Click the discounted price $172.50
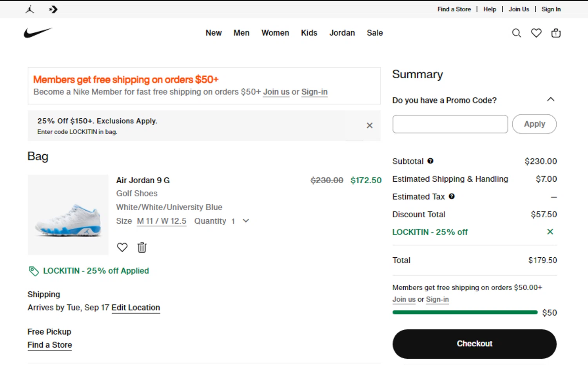Screen dimensions: 588x365 tap(366, 180)
